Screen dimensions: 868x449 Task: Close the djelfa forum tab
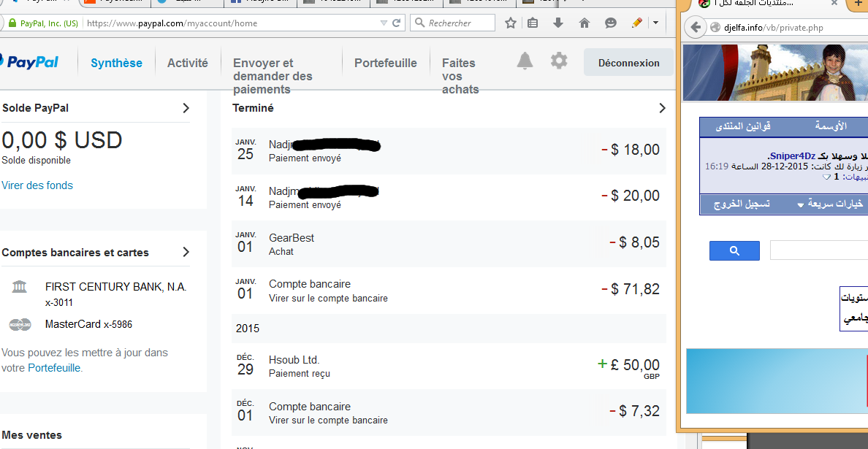tap(834, 3)
